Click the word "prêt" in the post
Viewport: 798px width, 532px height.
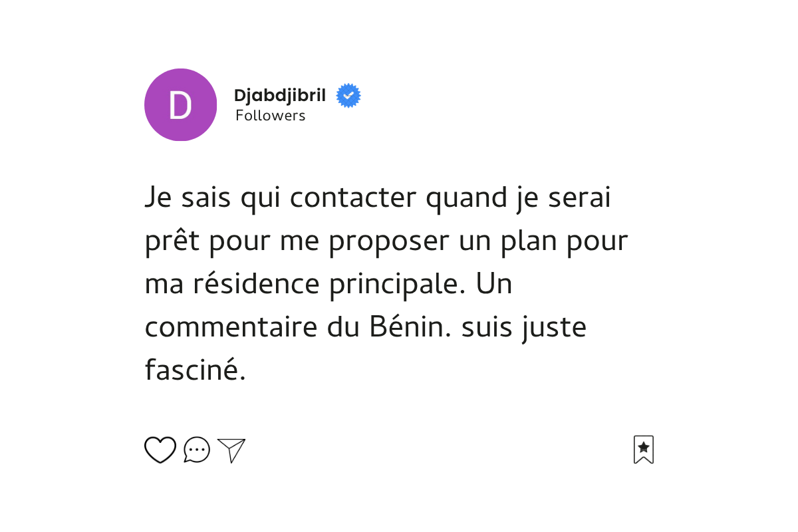coord(172,241)
